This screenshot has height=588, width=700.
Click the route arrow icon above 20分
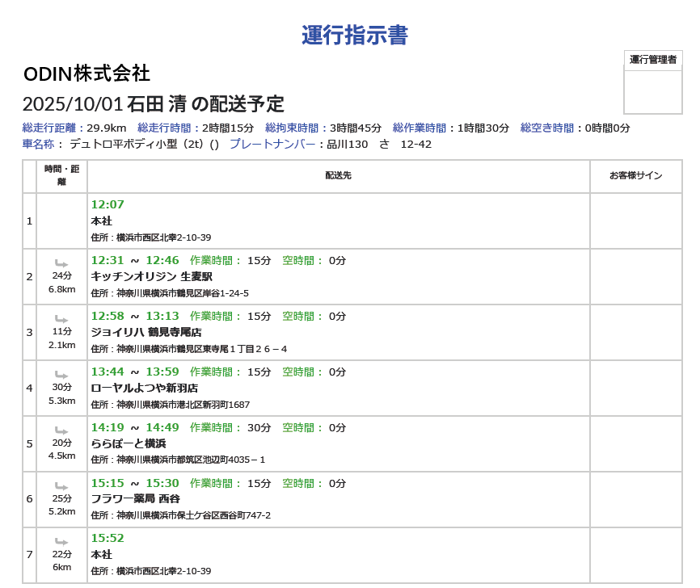(61, 430)
